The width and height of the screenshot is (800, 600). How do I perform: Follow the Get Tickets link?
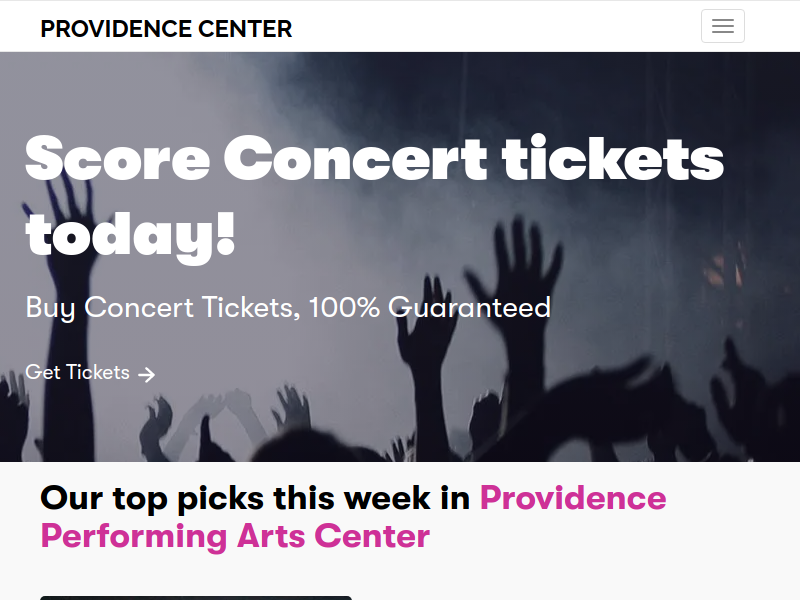point(90,373)
